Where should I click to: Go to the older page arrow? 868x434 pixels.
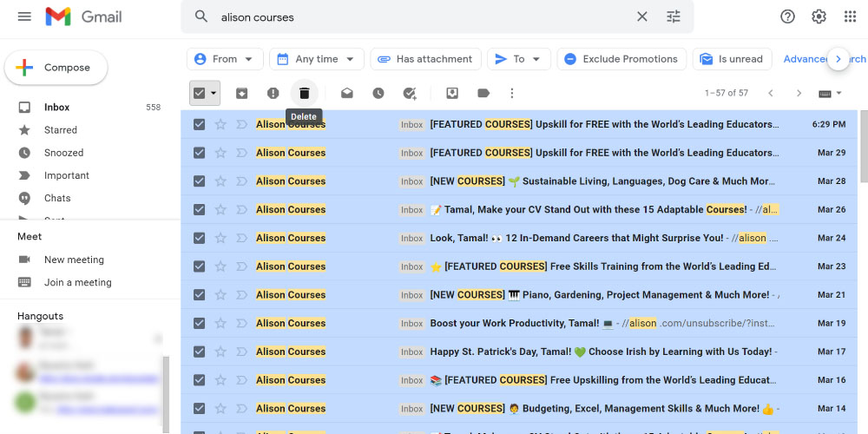click(x=799, y=93)
